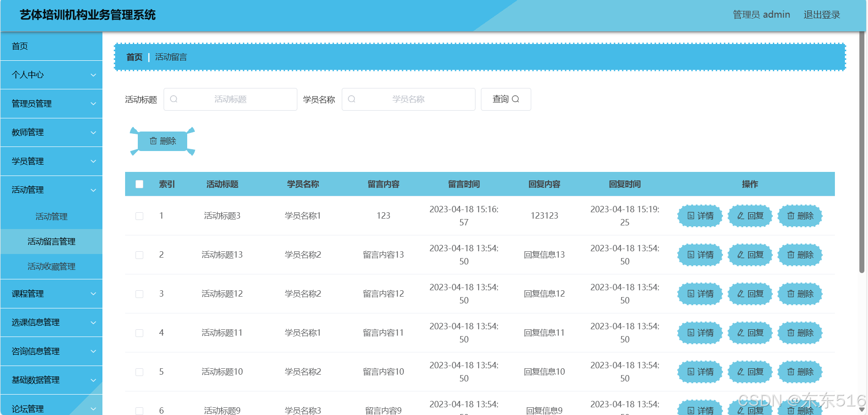
Task: Toggle the select-all checkbox in table header
Action: [139, 184]
